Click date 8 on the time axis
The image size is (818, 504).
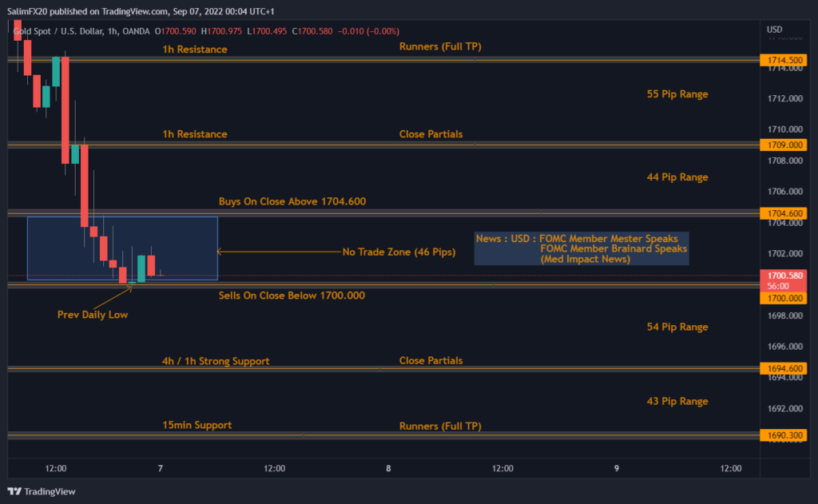[388, 468]
